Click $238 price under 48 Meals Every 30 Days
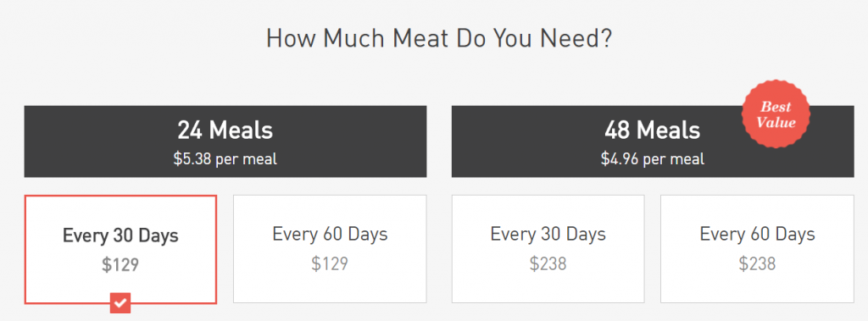This screenshot has height=321, width=868. [548, 263]
